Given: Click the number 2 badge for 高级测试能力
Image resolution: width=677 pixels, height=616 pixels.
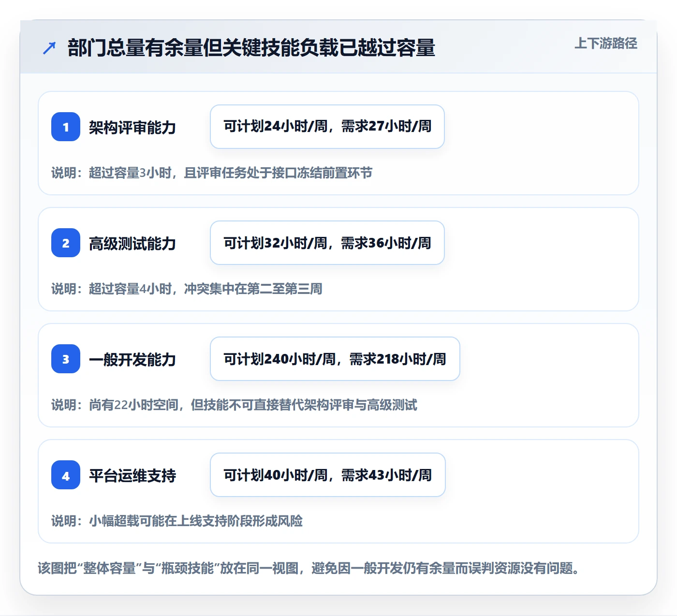Looking at the screenshot, I should 66,243.
